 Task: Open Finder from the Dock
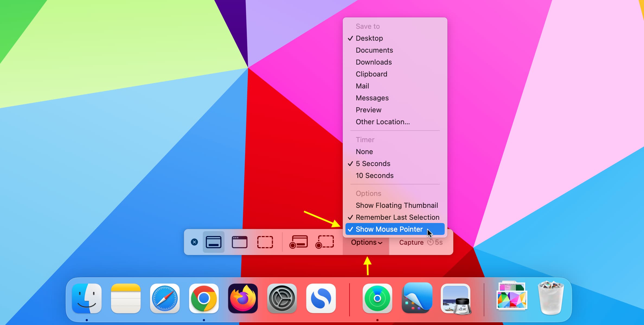point(87,298)
